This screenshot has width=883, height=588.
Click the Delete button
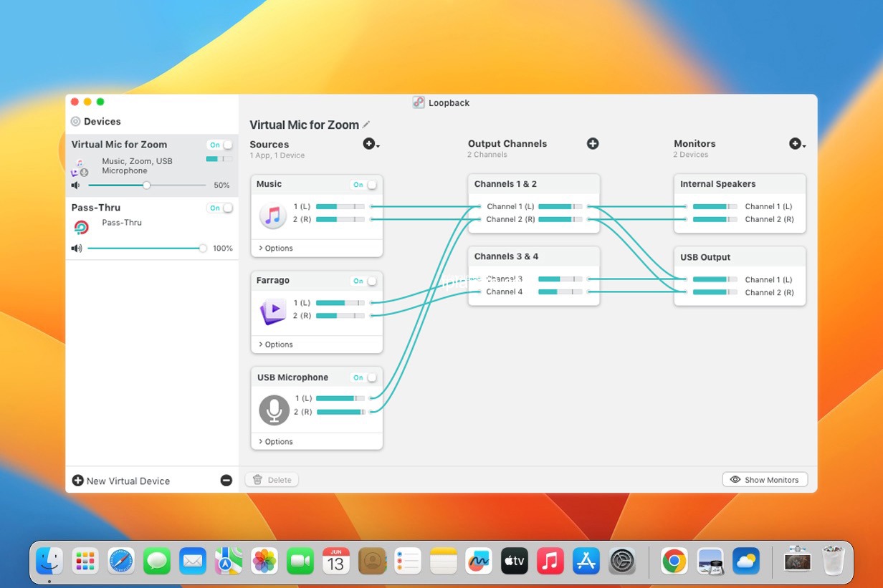(272, 480)
